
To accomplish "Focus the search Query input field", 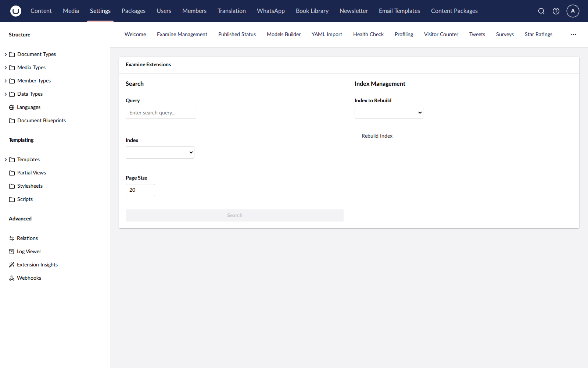I will pyautogui.click(x=161, y=113).
